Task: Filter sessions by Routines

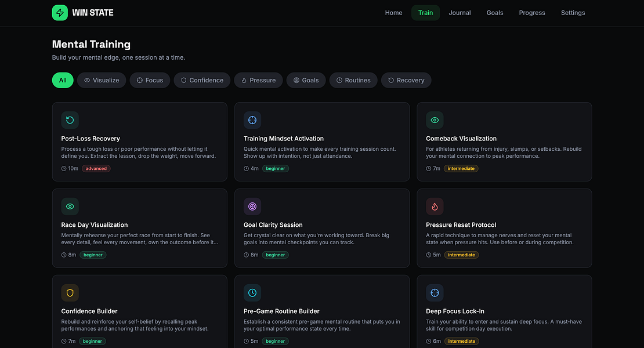Action: coord(353,80)
